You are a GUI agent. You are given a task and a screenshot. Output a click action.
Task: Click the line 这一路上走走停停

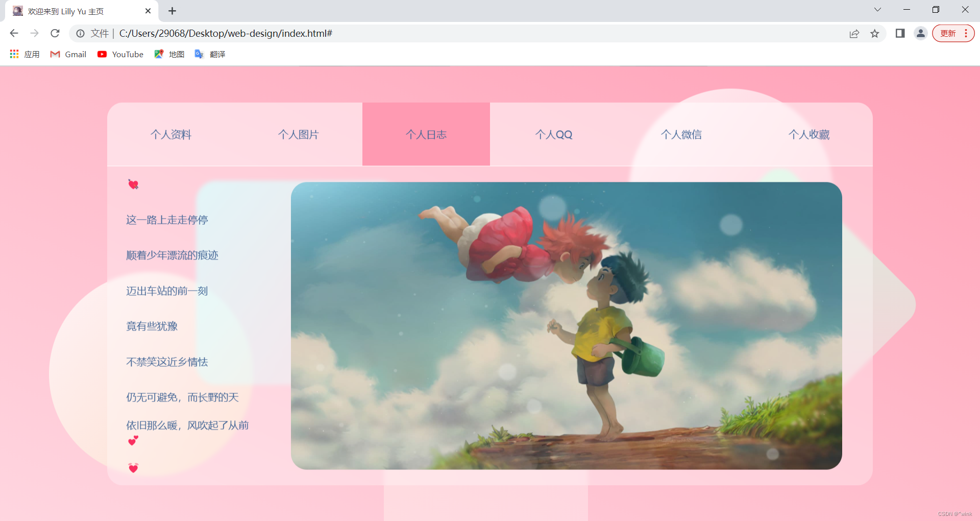167,220
